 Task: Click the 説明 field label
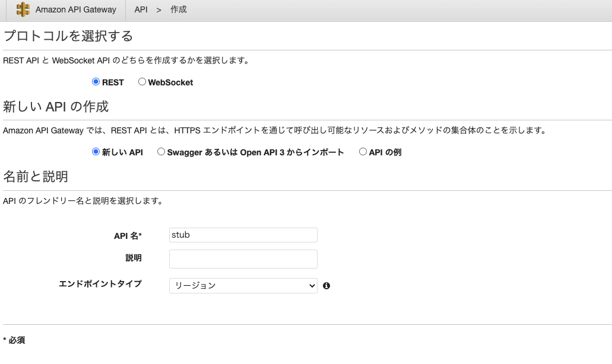click(134, 258)
